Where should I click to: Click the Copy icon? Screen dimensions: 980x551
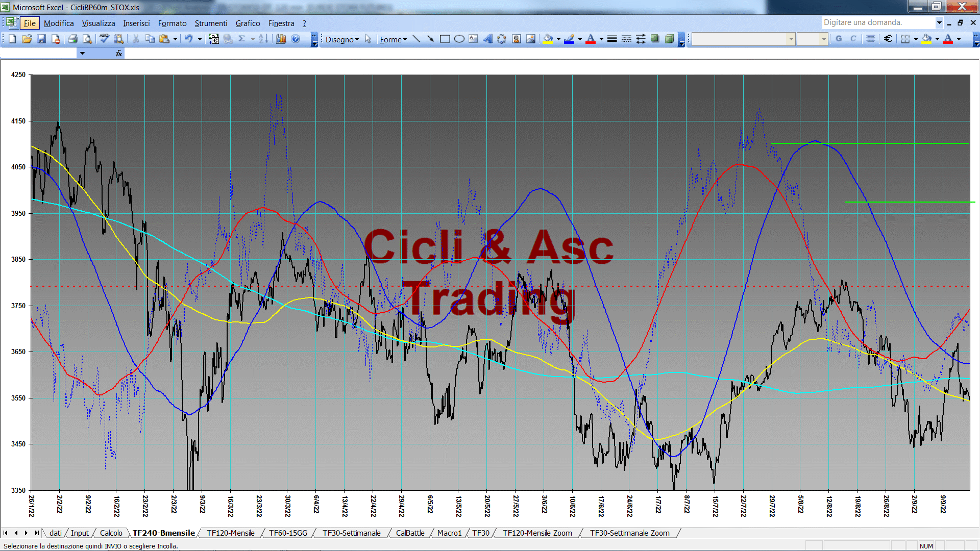(150, 39)
